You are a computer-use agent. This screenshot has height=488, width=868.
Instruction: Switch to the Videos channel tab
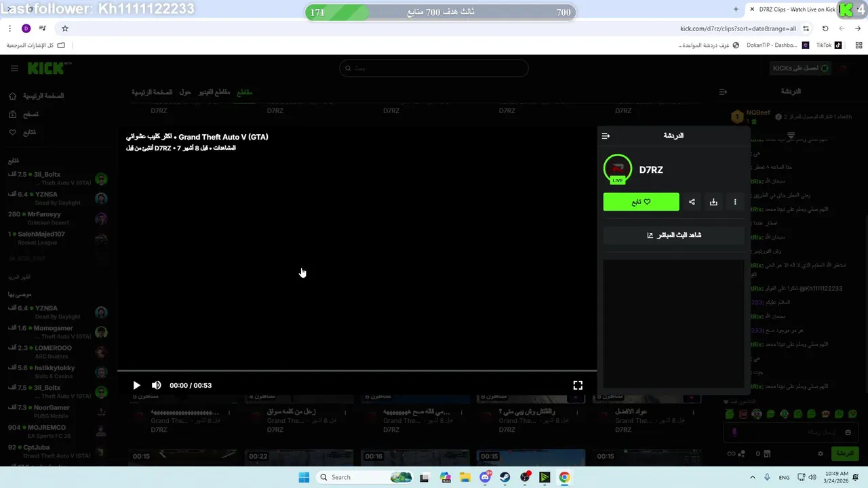[x=214, y=92]
